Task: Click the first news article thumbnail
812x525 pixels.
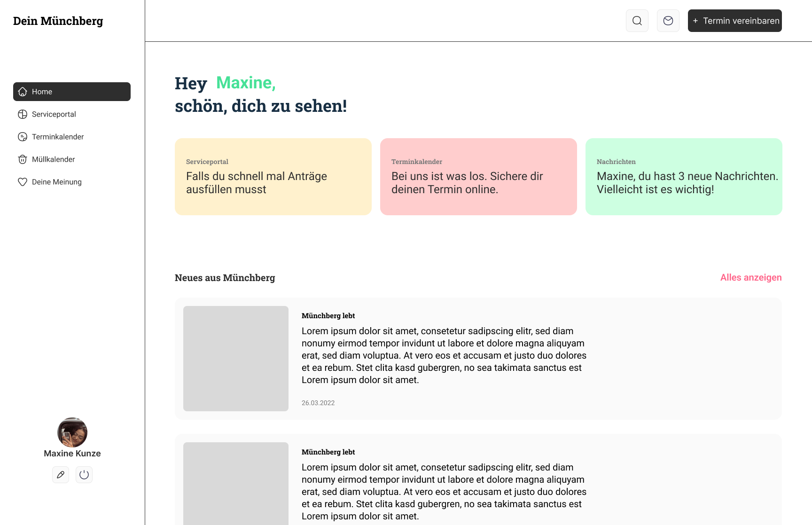Action: [236, 359]
